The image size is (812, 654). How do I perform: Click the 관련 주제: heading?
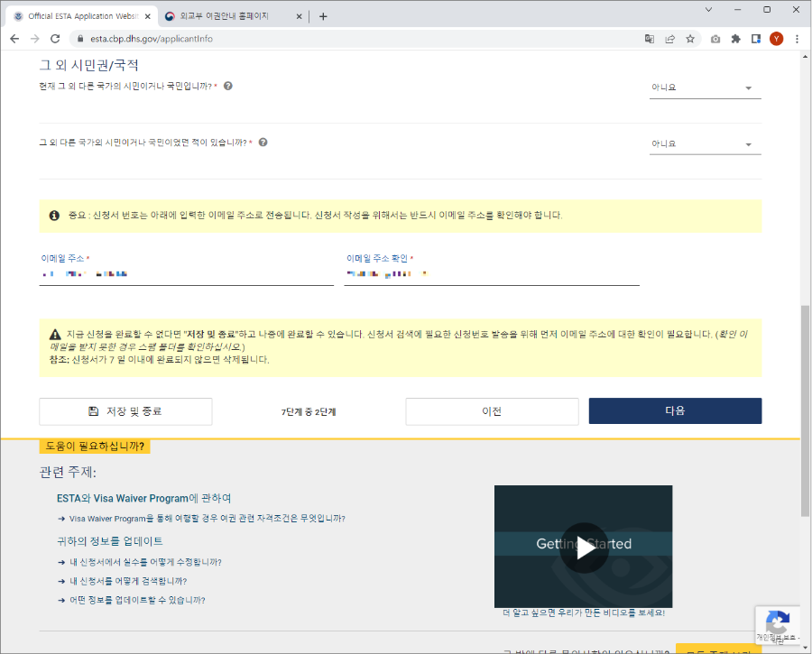pyautogui.click(x=68, y=473)
